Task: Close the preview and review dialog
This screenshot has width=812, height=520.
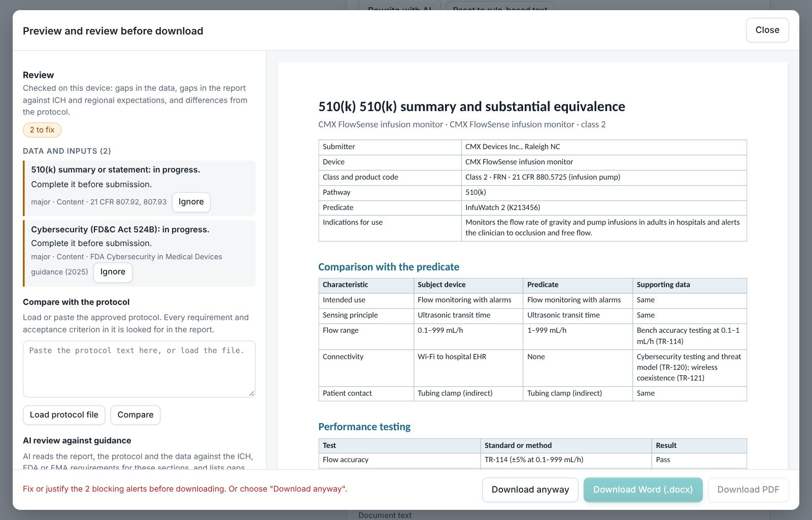Action: click(767, 30)
